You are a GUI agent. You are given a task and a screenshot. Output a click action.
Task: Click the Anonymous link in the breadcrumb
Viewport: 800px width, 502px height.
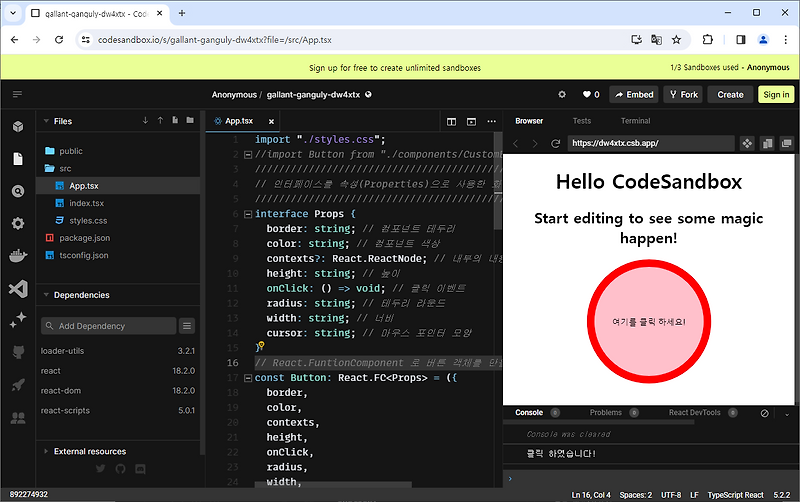point(234,95)
